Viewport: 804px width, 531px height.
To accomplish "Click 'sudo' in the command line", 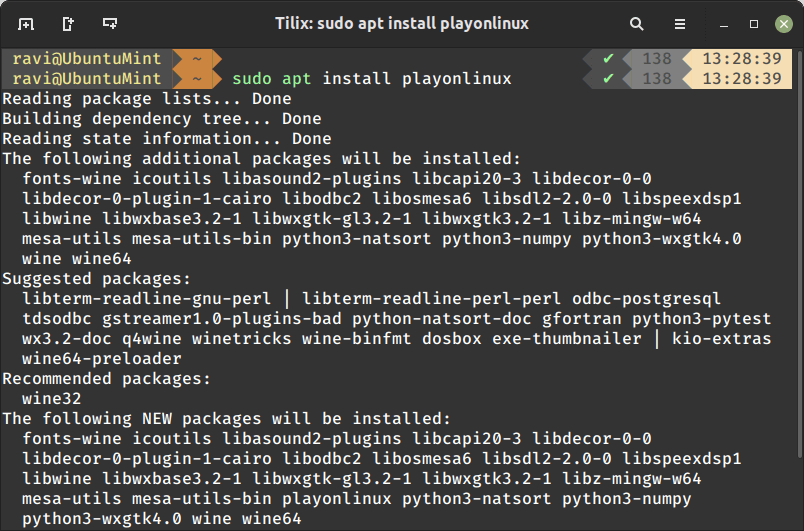I will coord(252,78).
